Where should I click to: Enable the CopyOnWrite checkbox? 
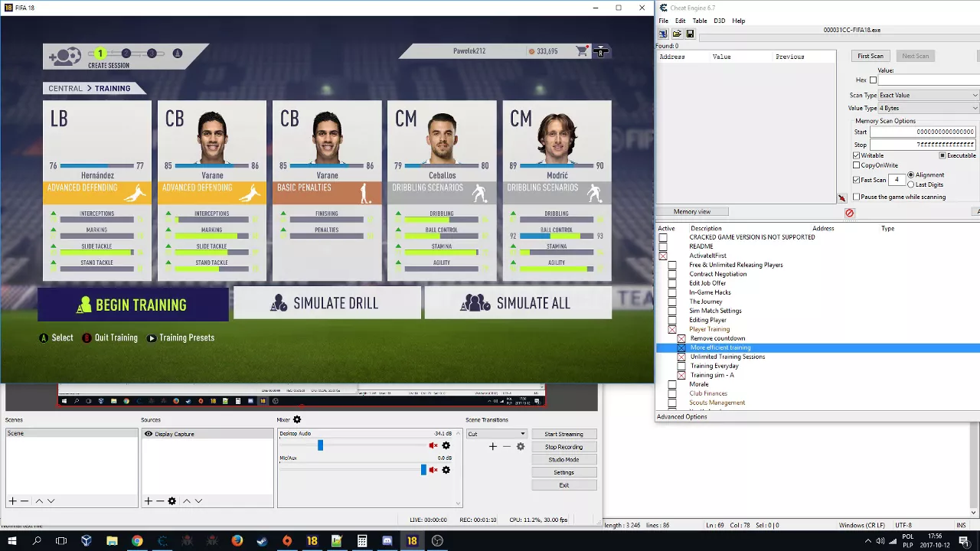[857, 165]
